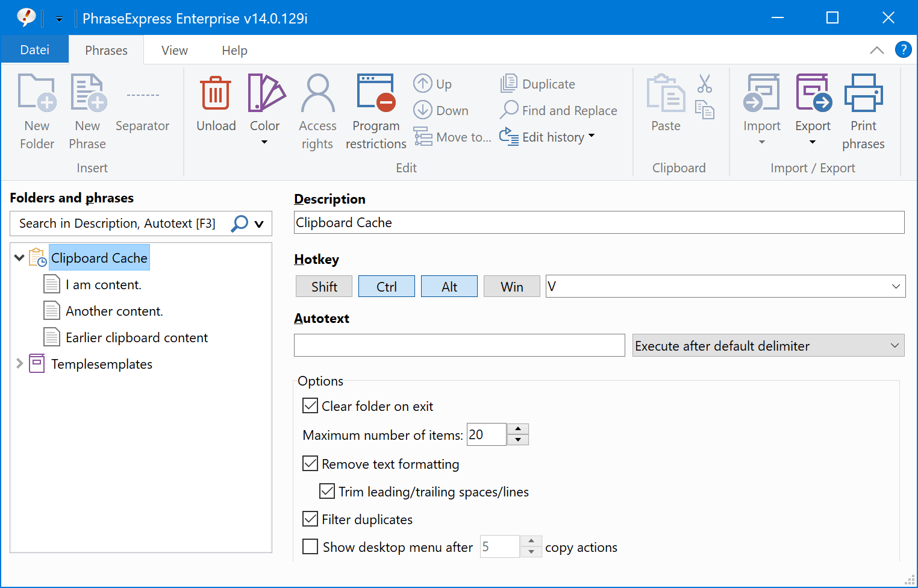This screenshot has height=588, width=918.
Task: Increase maximum number of items
Action: click(x=518, y=429)
